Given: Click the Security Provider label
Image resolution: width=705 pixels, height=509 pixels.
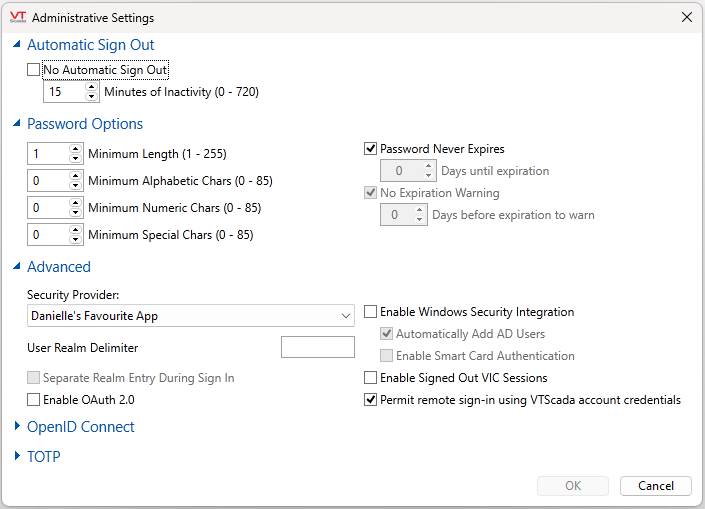Looking at the screenshot, I should (x=73, y=295).
